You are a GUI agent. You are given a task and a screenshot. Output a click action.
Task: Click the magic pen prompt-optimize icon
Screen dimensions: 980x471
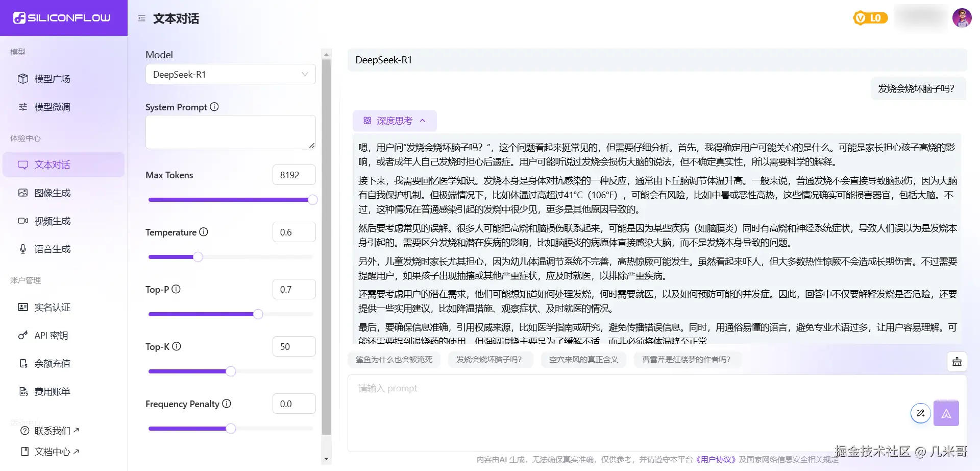pyautogui.click(x=920, y=413)
